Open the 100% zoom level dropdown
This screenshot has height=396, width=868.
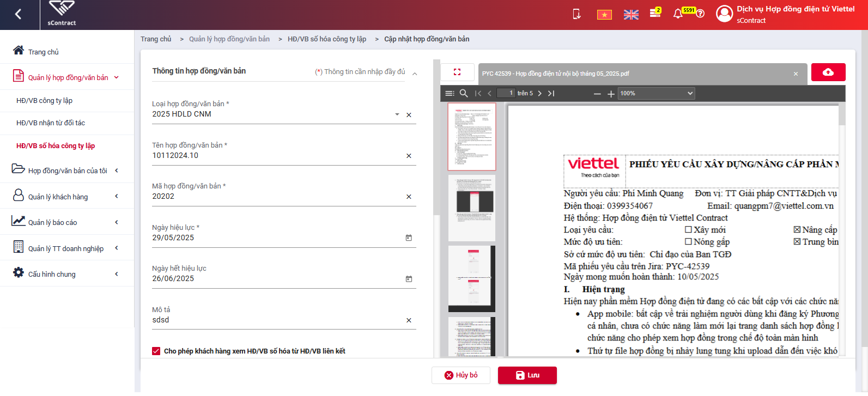pos(657,93)
